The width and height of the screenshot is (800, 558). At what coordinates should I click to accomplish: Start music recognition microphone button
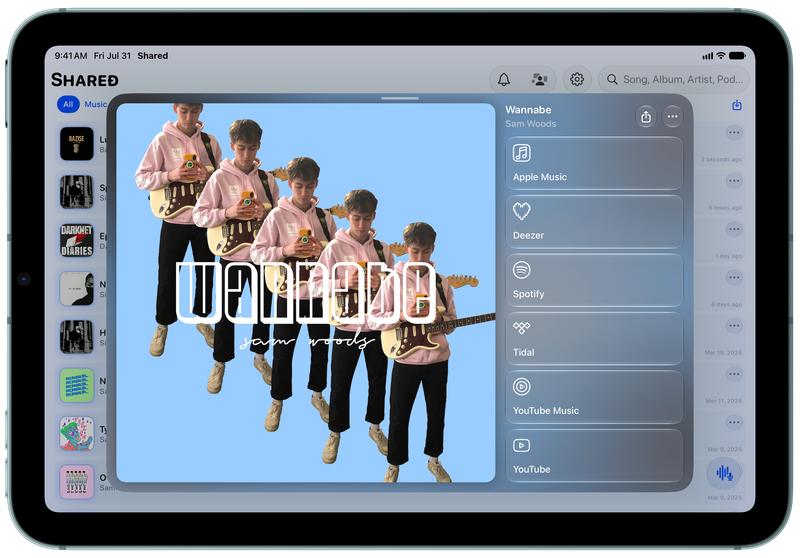click(x=724, y=473)
